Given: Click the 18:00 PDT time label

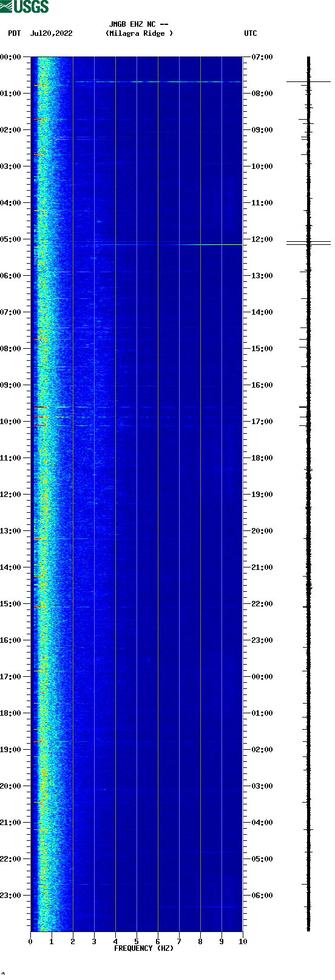Looking at the screenshot, I should [11, 713].
